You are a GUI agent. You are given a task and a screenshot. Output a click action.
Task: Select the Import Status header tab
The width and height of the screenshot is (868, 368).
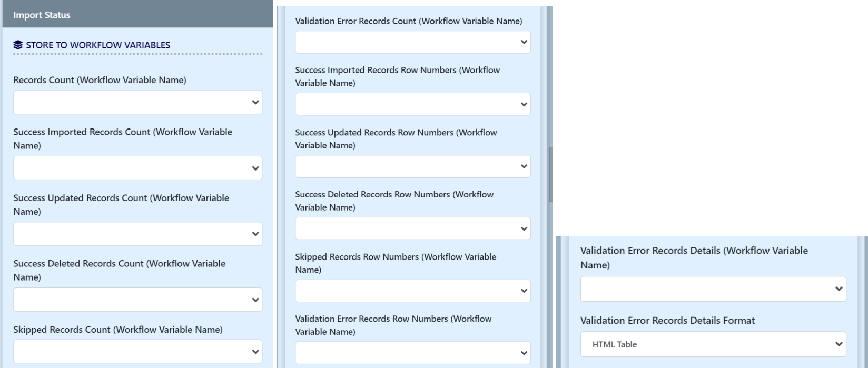(42, 15)
